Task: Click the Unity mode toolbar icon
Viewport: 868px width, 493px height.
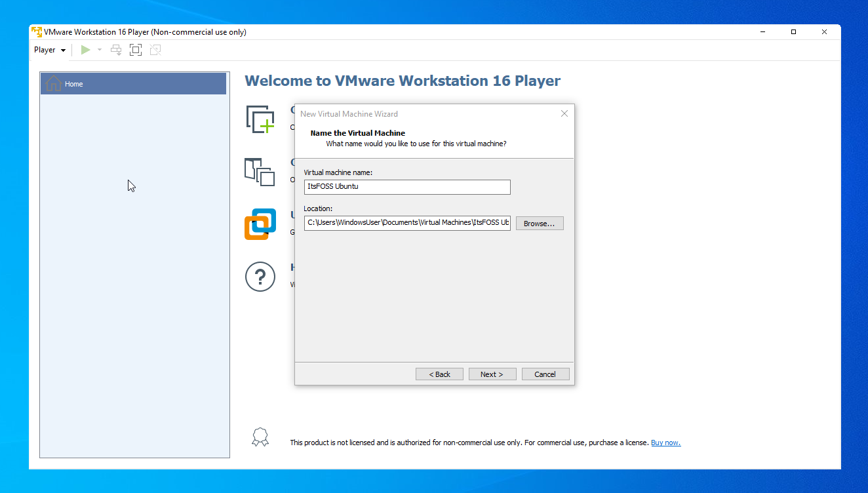Action: point(155,49)
